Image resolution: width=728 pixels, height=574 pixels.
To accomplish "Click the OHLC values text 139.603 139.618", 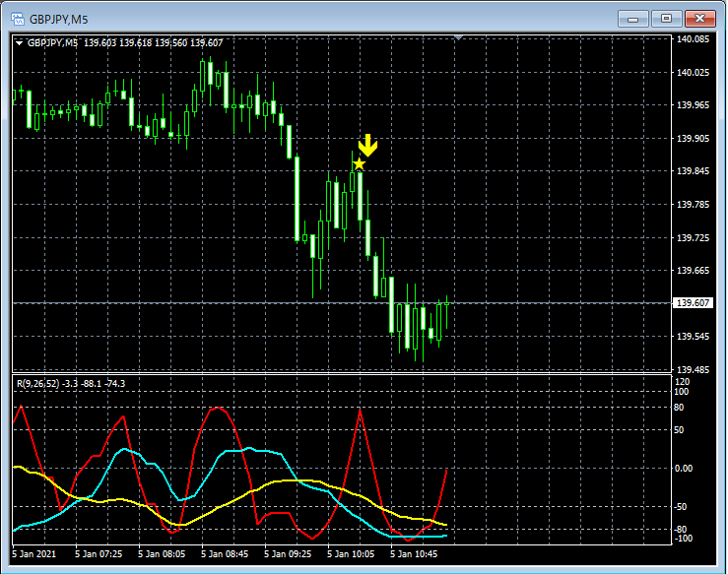I will 118,43.
